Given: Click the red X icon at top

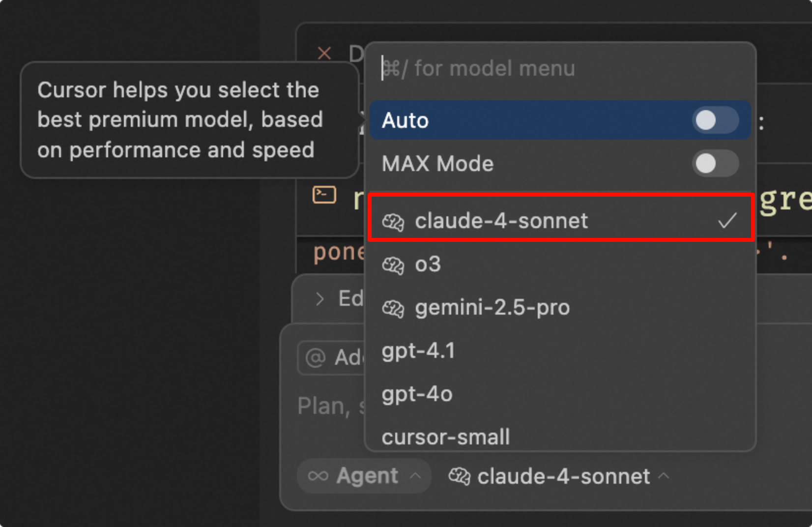Looking at the screenshot, I should tap(324, 53).
